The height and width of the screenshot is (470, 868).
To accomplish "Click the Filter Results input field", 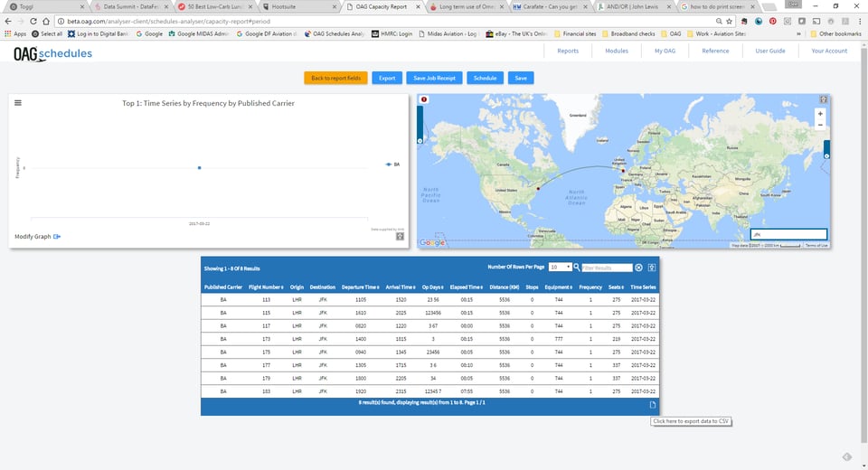I will pos(607,268).
